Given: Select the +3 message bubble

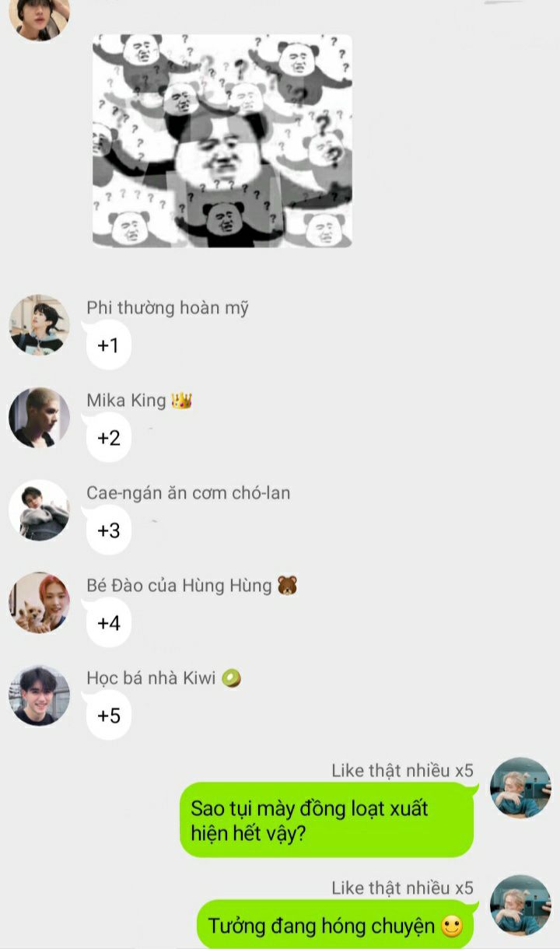Looking at the screenshot, I should pos(108,531).
